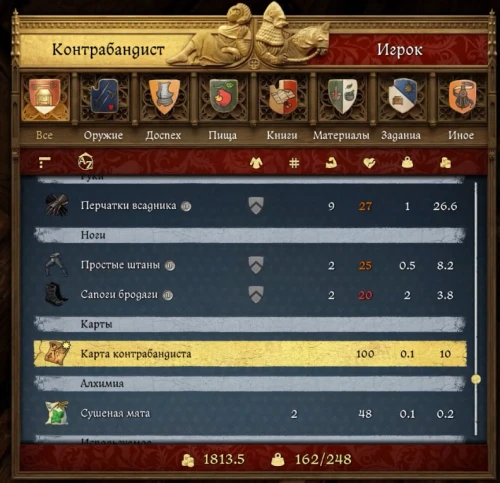The image size is (500, 483).
Task: Collapse the Ноги category header
Action: 250,235
